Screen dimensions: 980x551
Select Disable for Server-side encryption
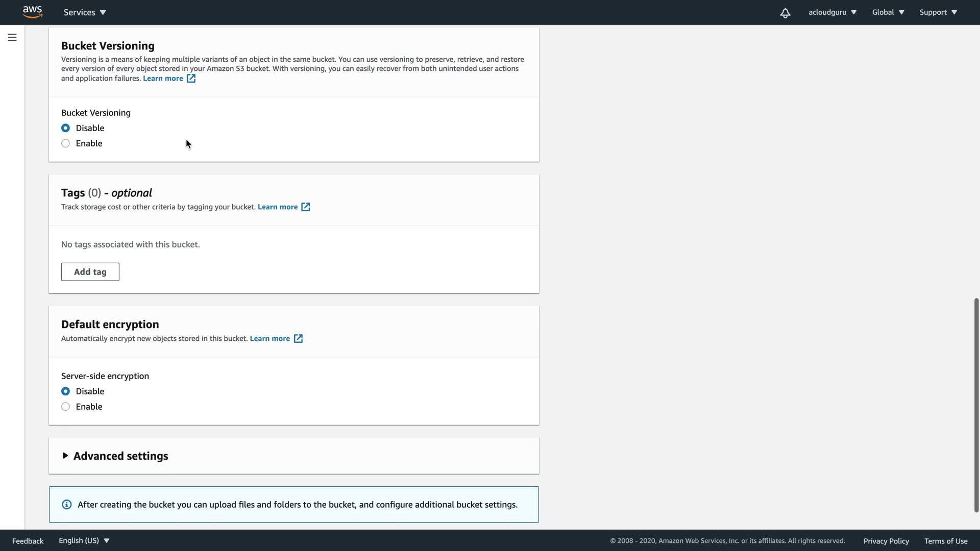pos(66,391)
